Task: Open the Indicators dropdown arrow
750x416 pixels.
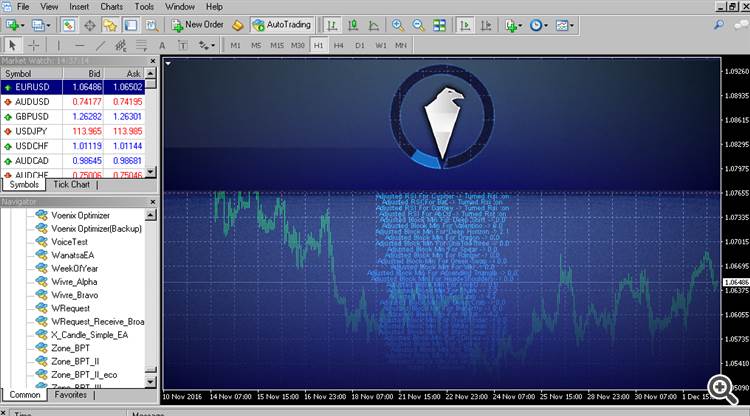Action: [520, 25]
